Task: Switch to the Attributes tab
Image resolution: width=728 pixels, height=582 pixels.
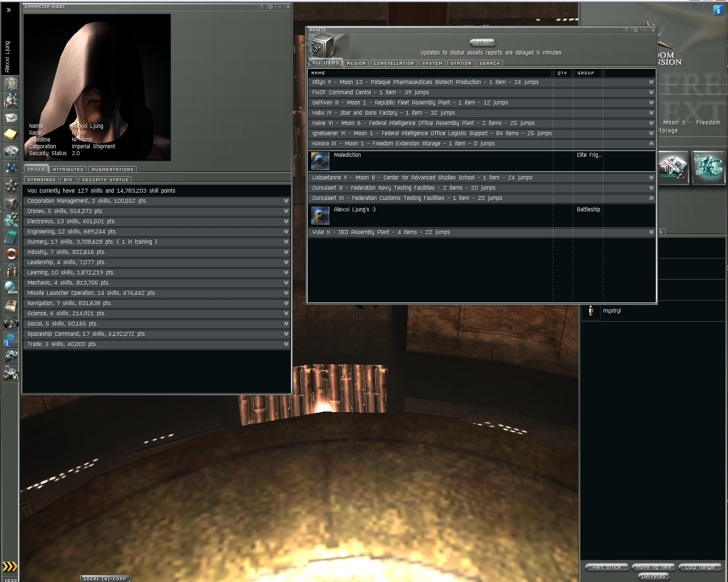Action: tap(68, 169)
